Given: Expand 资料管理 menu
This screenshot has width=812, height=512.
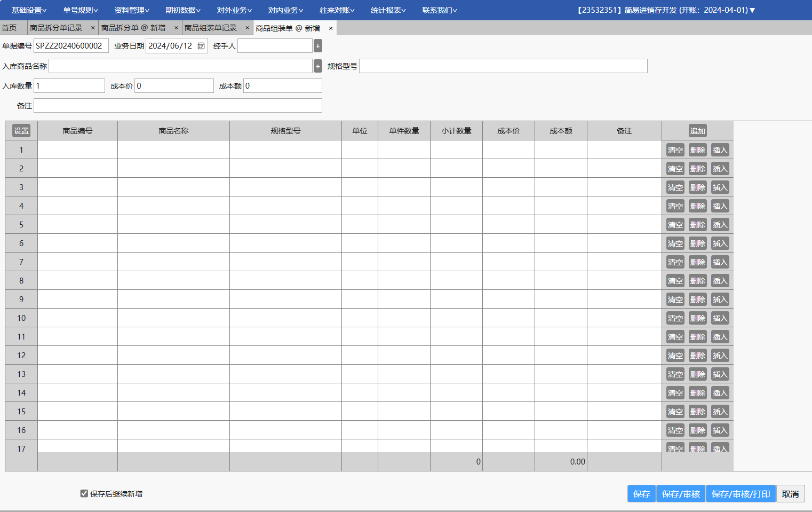Looking at the screenshot, I should pos(131,10).
